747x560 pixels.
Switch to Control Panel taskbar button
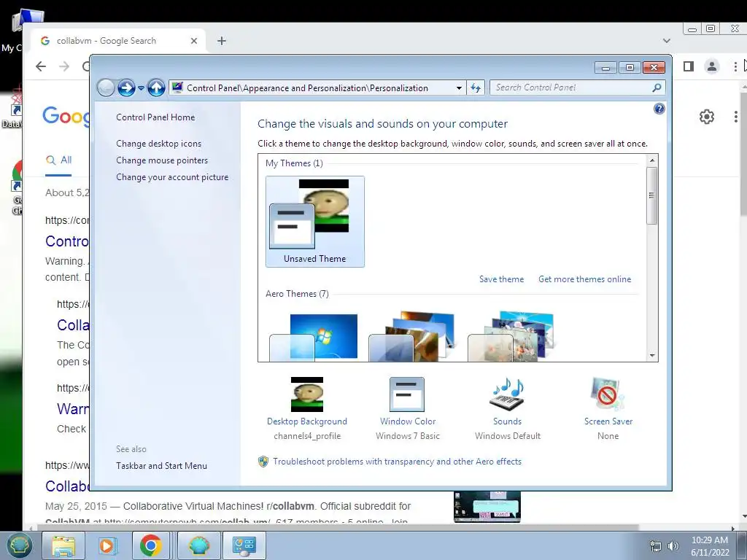244,545
